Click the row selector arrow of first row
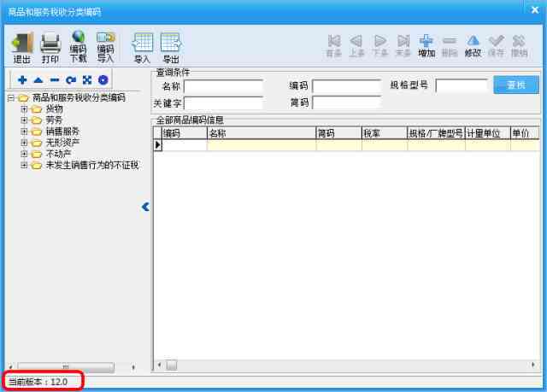Image resolution: width=547 pixels, height=392 pixels. point(158,145)
